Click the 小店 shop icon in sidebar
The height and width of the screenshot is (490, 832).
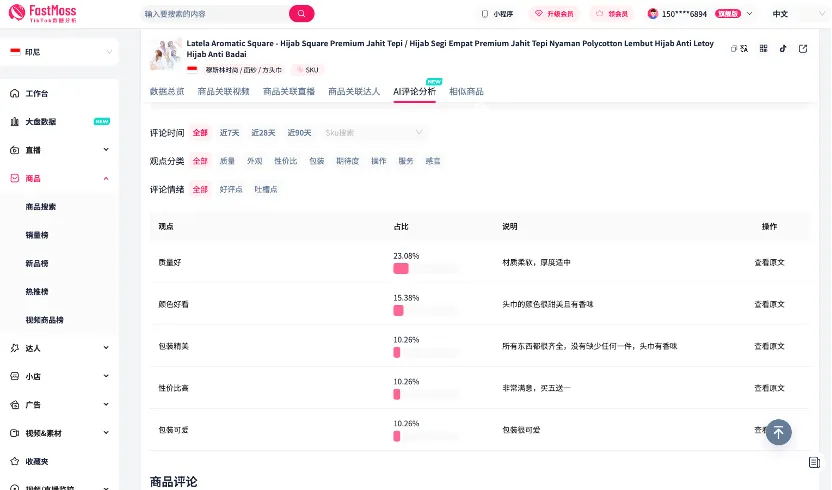tap(15, 376)
